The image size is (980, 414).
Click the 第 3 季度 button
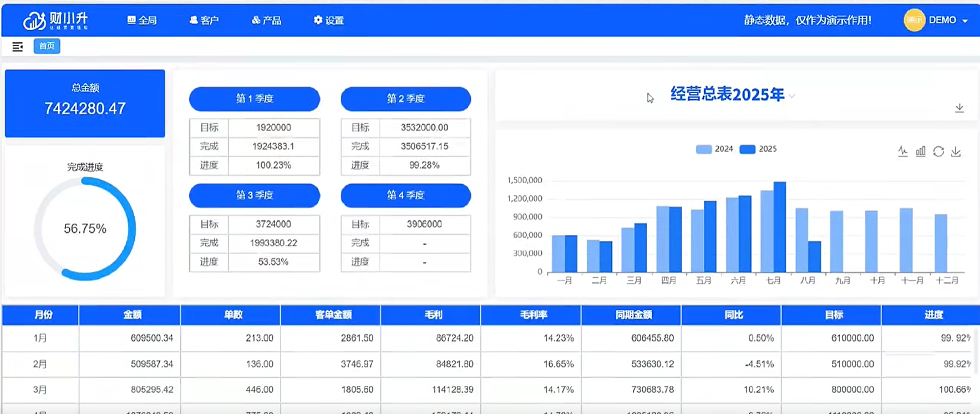click(x=255, y=195)
